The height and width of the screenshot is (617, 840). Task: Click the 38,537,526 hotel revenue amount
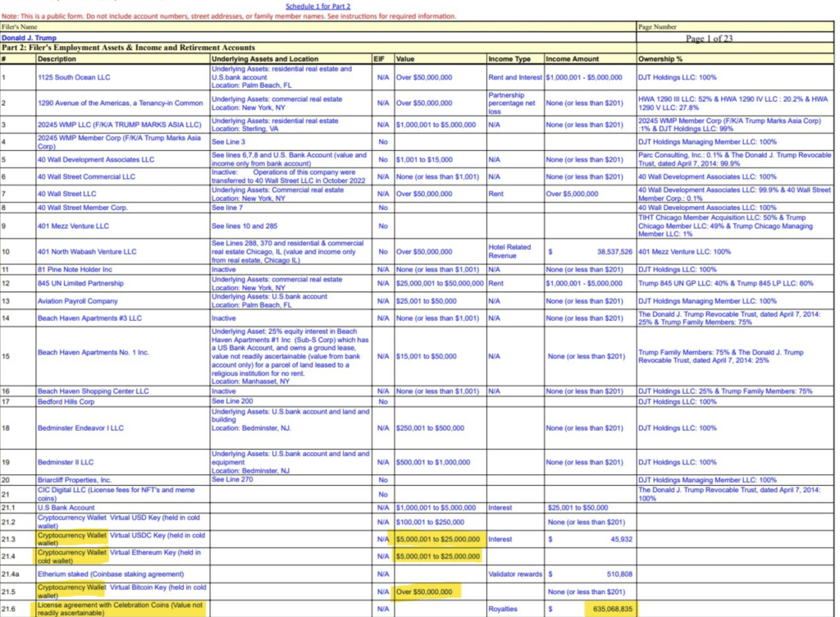pos(614,252)
